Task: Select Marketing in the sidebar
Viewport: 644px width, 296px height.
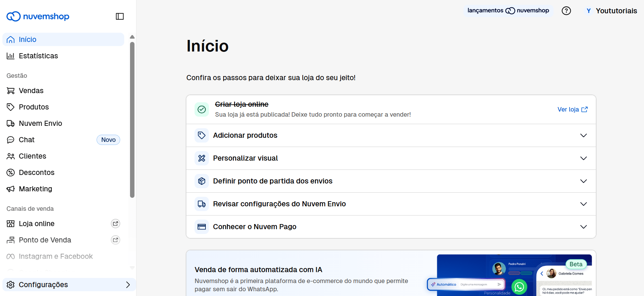Action: pyautogui.click(x=63, y=189)
